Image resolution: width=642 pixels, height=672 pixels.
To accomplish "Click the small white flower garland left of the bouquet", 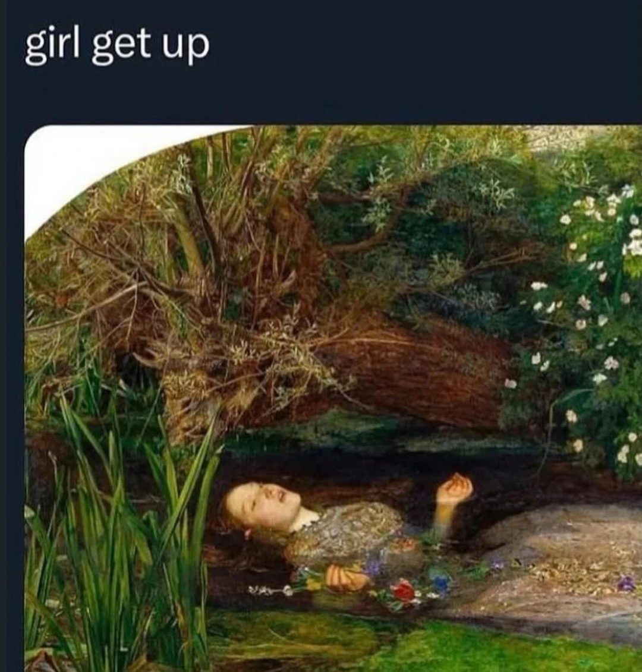I will point(270,591).
